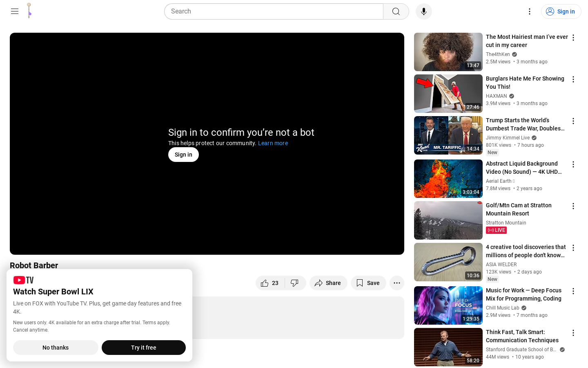This screenshot has height=368, width=588.
Task: Open more actions ellipsis below video
Action: click(397, 283)
